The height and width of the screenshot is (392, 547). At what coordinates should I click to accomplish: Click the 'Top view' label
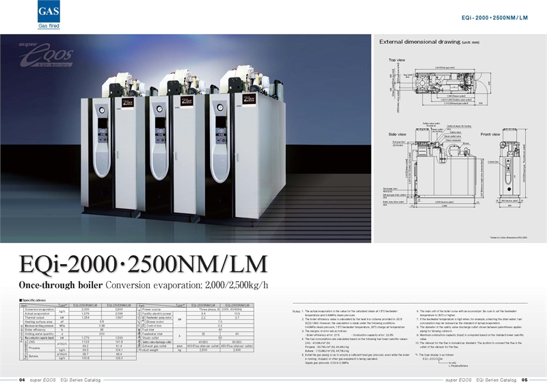pyautogui.click(x=397, y=60)
